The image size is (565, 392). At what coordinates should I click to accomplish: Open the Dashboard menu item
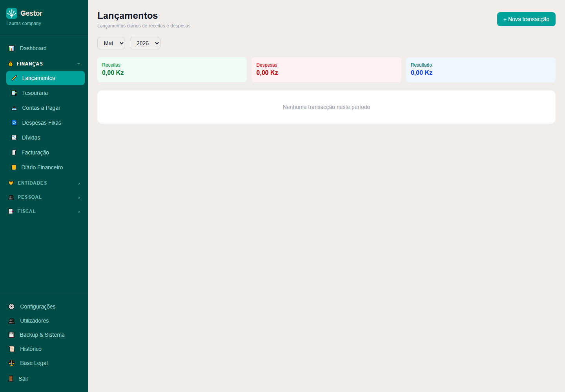[x=44, y=48]
